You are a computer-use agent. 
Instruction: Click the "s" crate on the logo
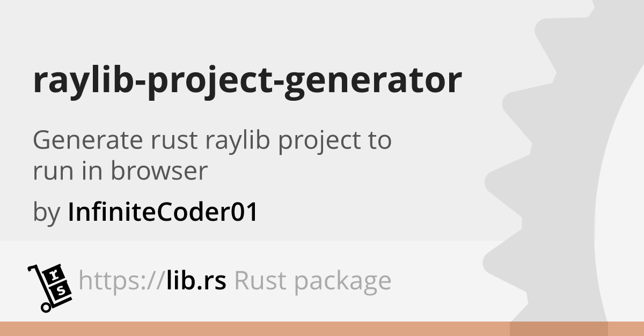pyautogui.click(x=61, y=291)
